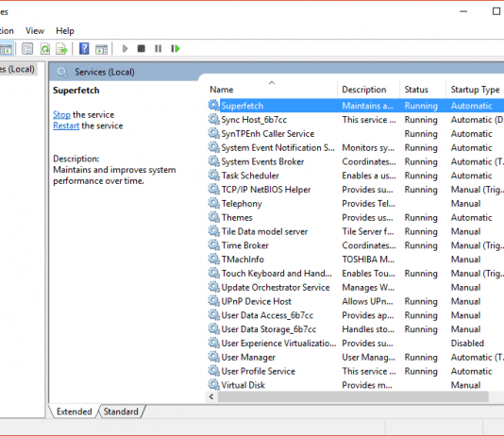Open the Help question mark toolbar icon

pos(84,48)
